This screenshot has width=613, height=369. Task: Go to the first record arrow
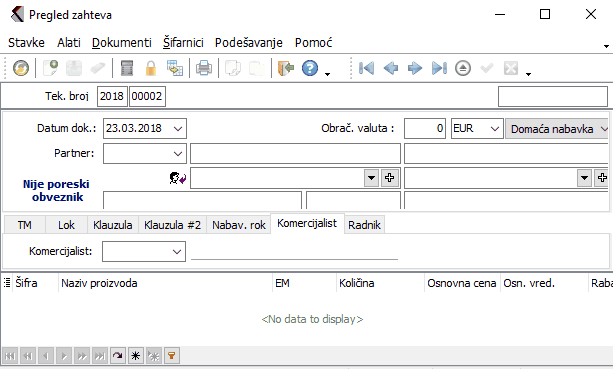(366, 68)
